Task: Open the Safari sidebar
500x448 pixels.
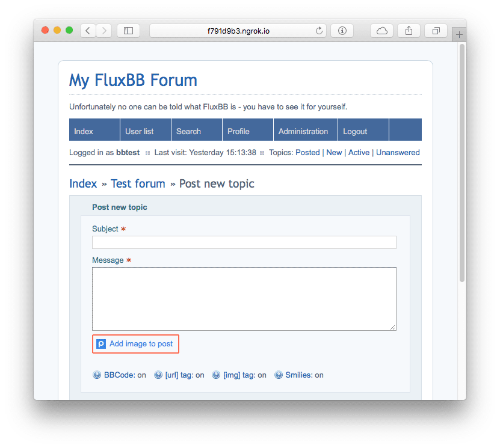Action: pos(128,30)
